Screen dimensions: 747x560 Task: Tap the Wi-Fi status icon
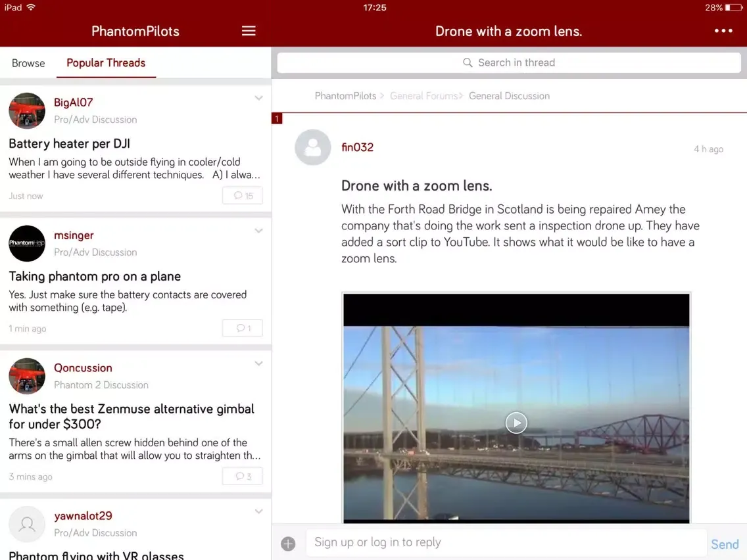click(x=31, y=7)
